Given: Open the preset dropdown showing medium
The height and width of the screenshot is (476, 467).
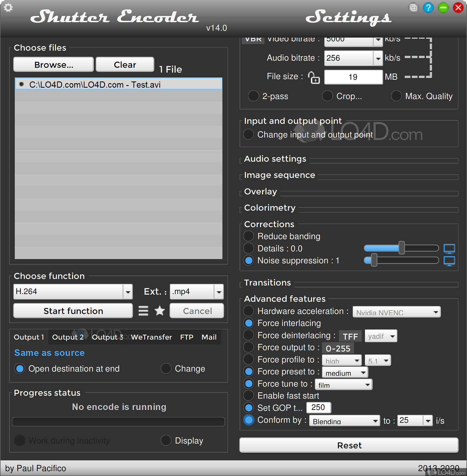Looking at the screenshot, I should click(x=345, y=372).
